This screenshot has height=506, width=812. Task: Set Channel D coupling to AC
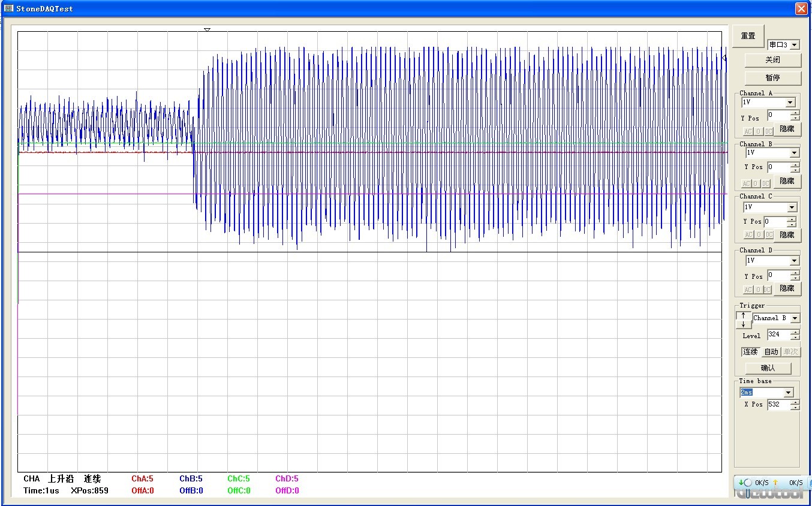tap(747, 290)
